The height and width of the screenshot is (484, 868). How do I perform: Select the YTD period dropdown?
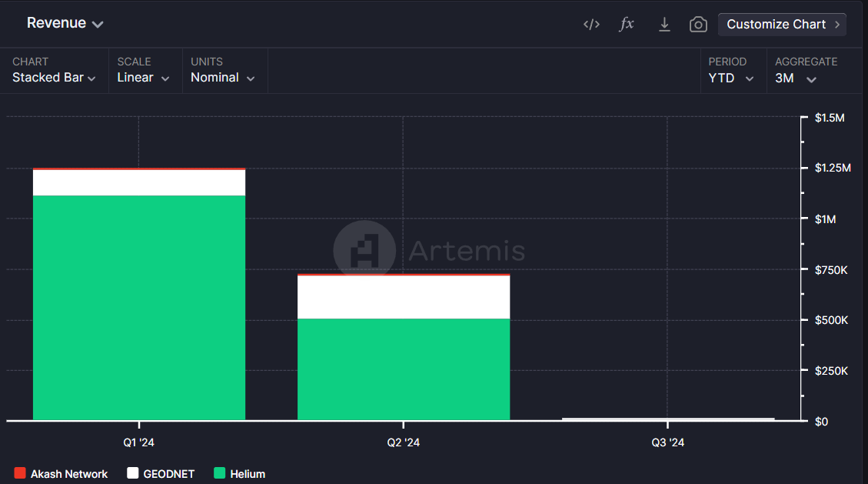tap(731, 78)
